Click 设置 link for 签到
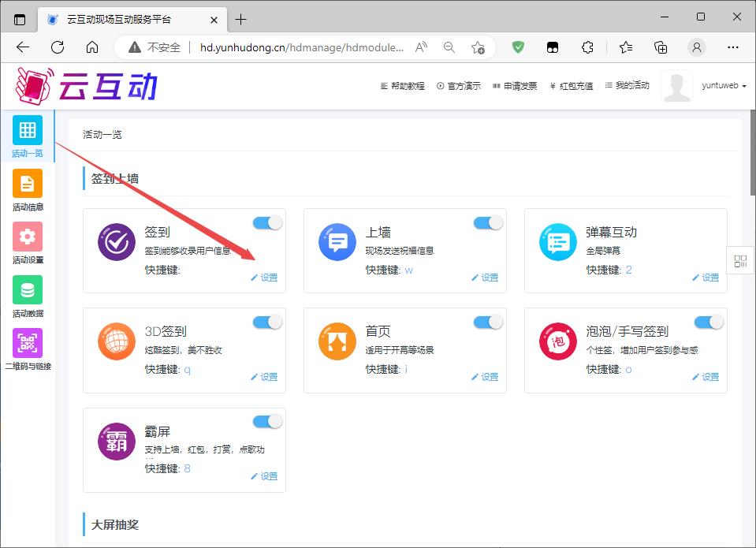 [x=264, y=278]
